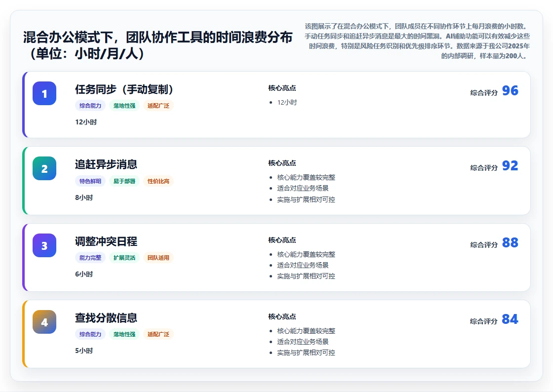The height and width of the screenshot is (392, 553).
Task: Click 核心亮点 heading in 查找分散信息 card
Action: (282, 316)
